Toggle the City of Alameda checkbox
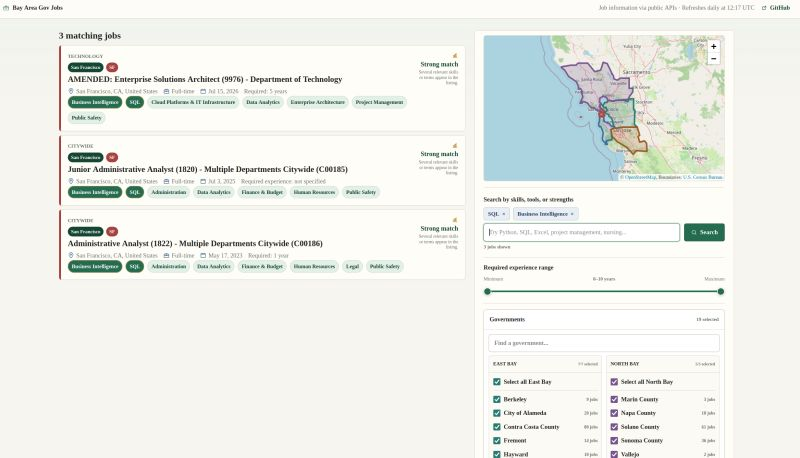800x458 pixels. click(x=497, y=413)
